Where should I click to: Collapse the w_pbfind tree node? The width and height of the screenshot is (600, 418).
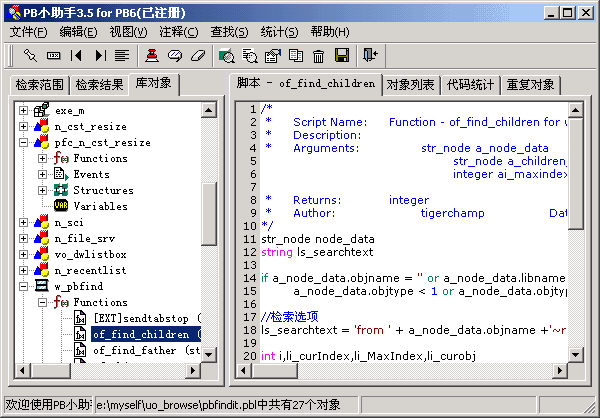(23, 286)
